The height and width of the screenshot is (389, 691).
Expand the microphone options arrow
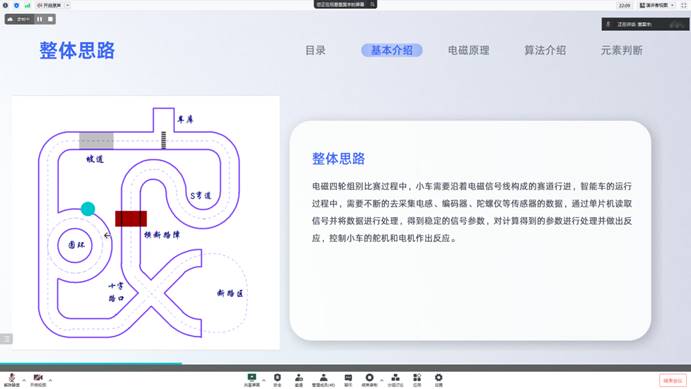coord(24,380)
